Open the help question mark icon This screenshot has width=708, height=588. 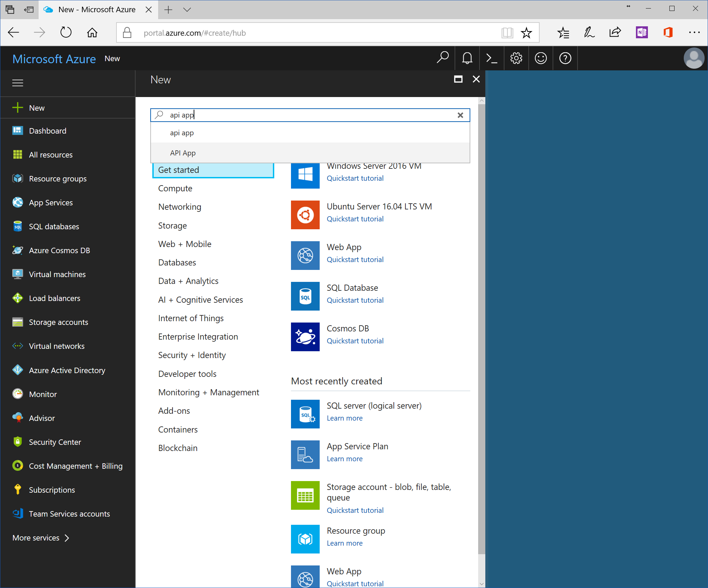pyautogui.click(x=565, y=58)
